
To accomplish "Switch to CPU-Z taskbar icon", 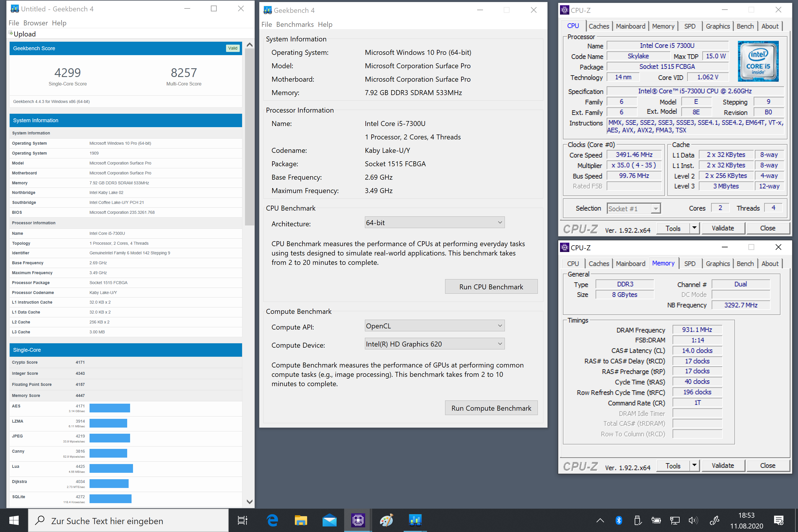I will pos(358,520).
